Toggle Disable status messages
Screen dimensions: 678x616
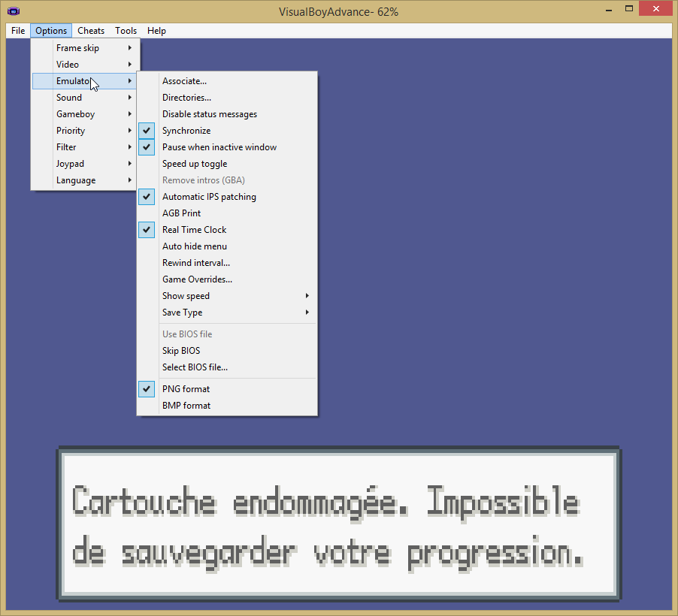pos(227,114)
